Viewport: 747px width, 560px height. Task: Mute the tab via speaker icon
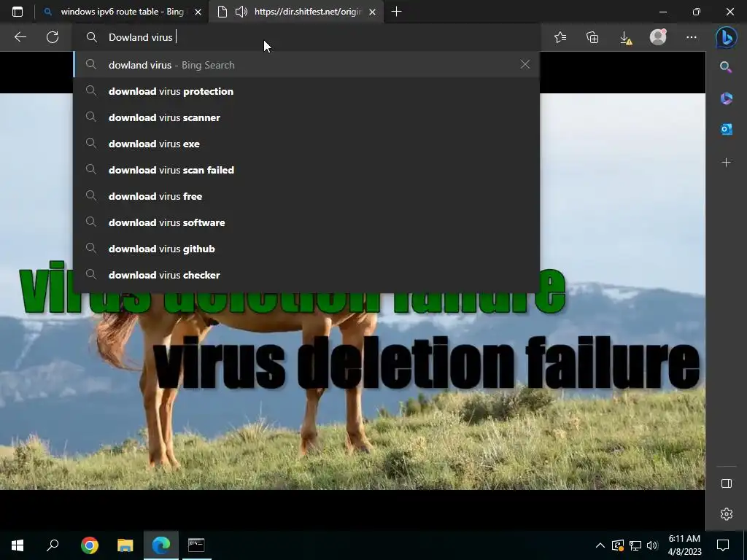(241, 12)
